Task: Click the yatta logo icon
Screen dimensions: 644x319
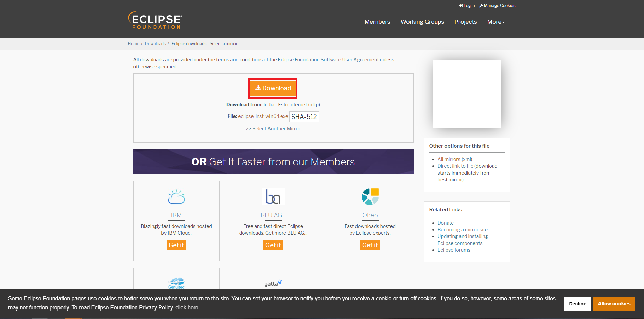Action: pos(273,283)
